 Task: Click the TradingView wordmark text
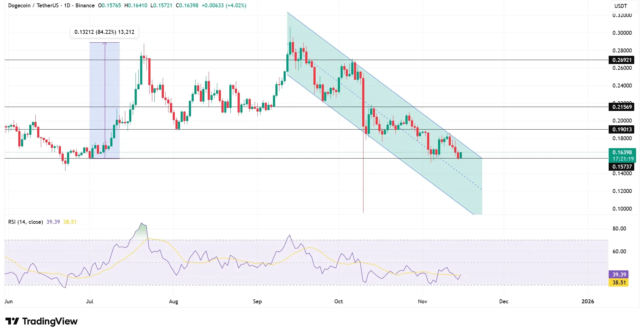point(50,321)
